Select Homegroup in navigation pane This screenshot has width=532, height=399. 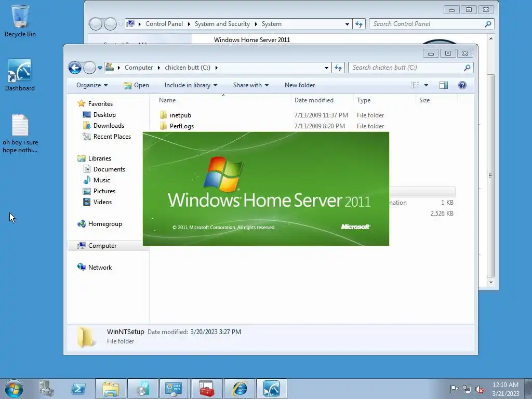point(105,223)
